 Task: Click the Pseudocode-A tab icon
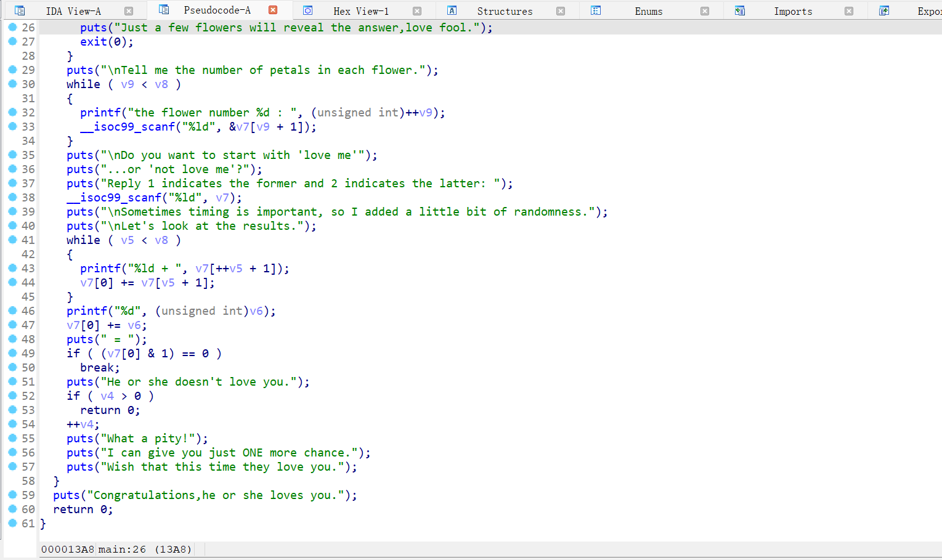coord(163,10)
